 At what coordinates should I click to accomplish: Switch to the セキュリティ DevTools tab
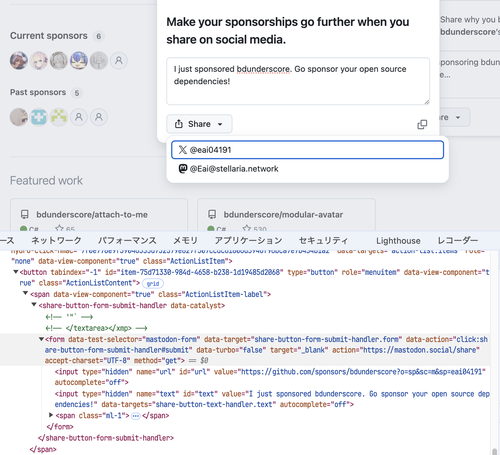click(x=323, y=240)
